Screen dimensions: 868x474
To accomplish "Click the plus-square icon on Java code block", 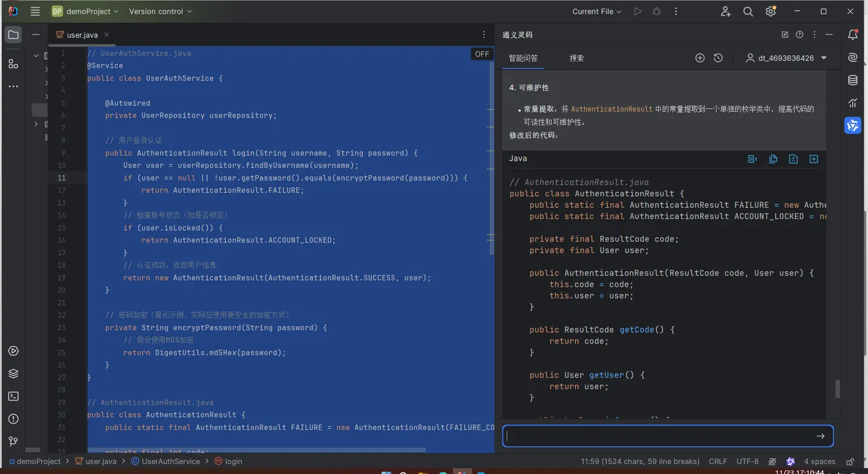I will click(x=813, y=159).
